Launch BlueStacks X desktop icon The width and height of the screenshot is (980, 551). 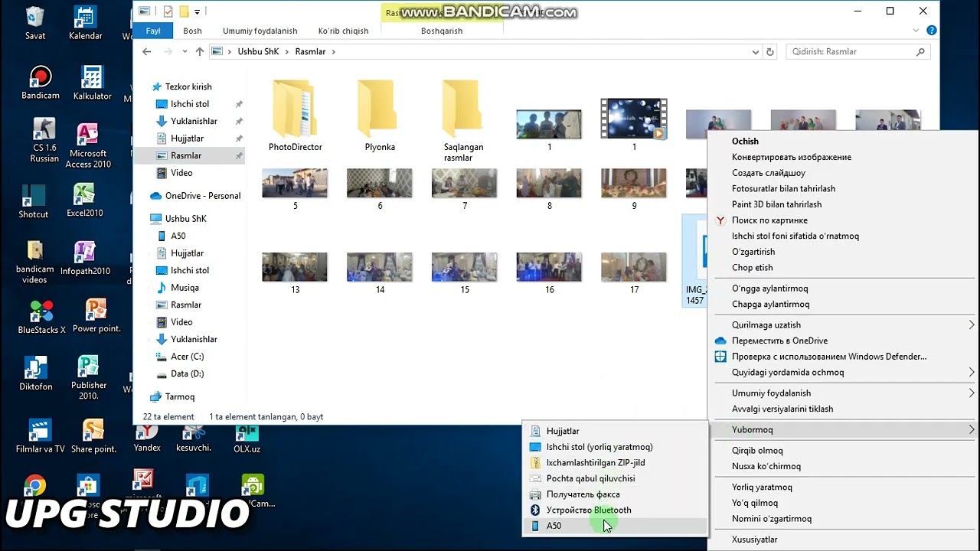tap(42, 317)
